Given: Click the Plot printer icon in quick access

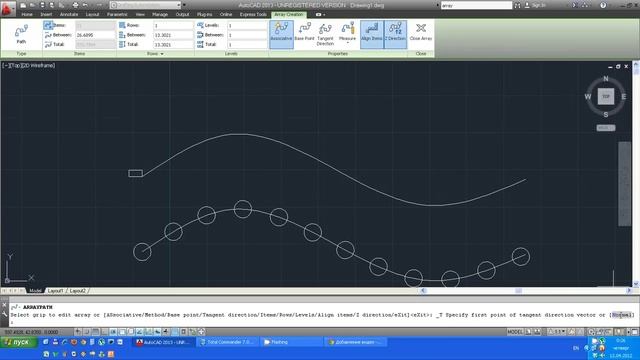Looking at the screenshot, I should [75, 5].
